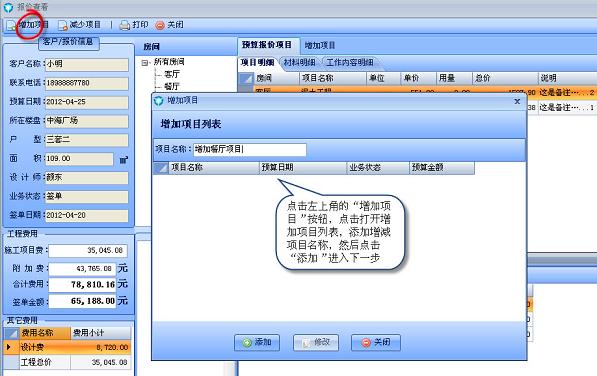Image resolution: width=597 pixels, height=376 pixels.
Task: Click the green 添加 button in dialog
Action: tap(257, 343)
